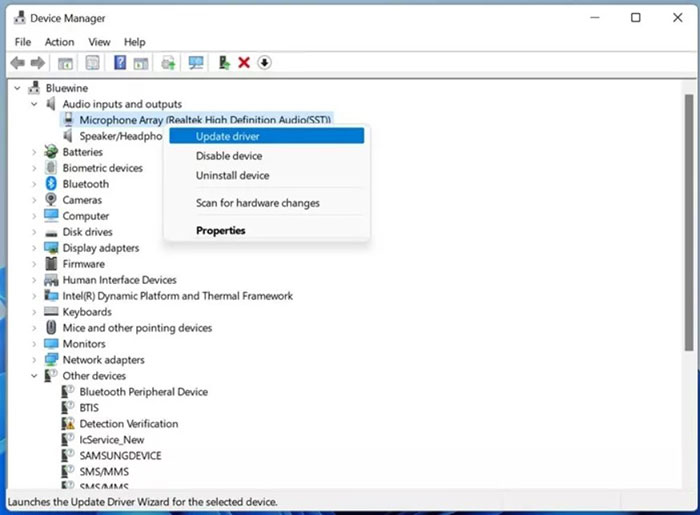Click the Show/Hide console tree toolbar icon

pyautogui.click(x=65, y=63)
